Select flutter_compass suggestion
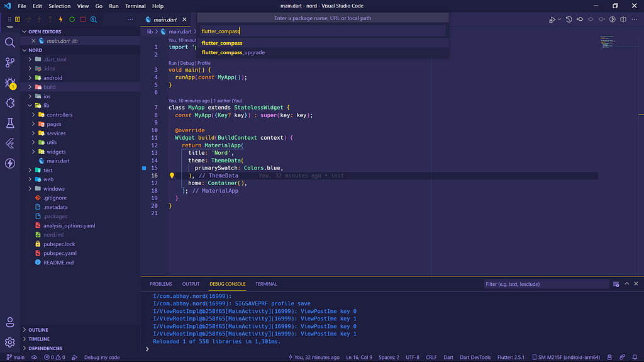The height and width of the screenshot is (362, 644). [x=323, y=43]
